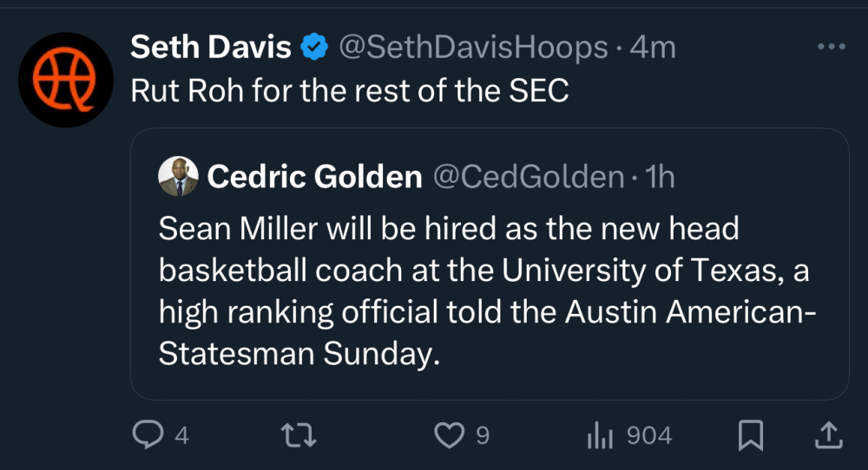Image resolution: width=868 pixels, height=470 pixels.
Task: Open Cedric Golden's small avatar
Action: 179,177
